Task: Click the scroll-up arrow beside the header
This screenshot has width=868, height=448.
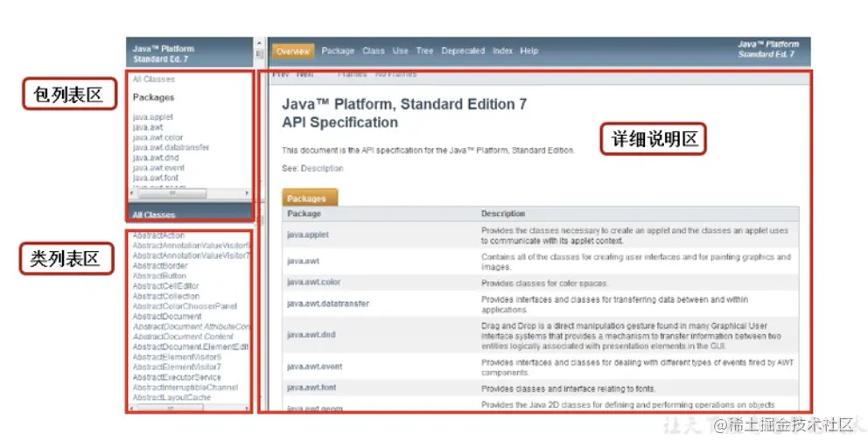Action: coord(258,43)
